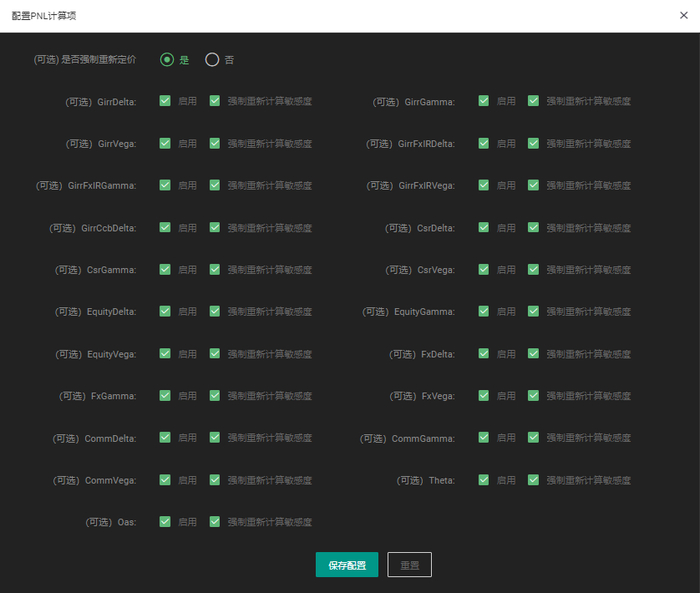Uncheck 启用 for CsrDelta
700x593 pixels.
pos(483,227)
